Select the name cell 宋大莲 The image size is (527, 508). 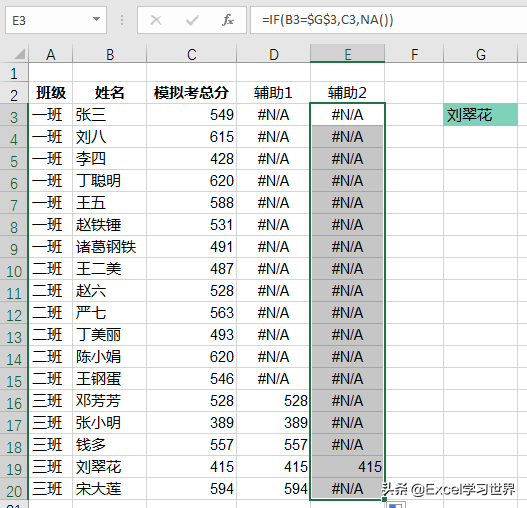(110, 489)
